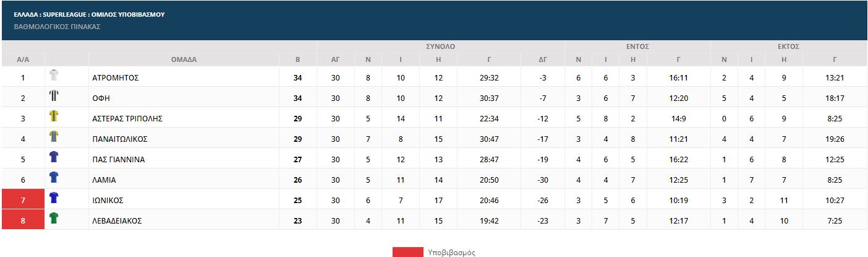Image resolution: width=868 pixels, height=257 pixels.
Task: Click ΛΕΒΑΔΕΙΑΚΟΣ green jersey icon
Action: (54, 219)
